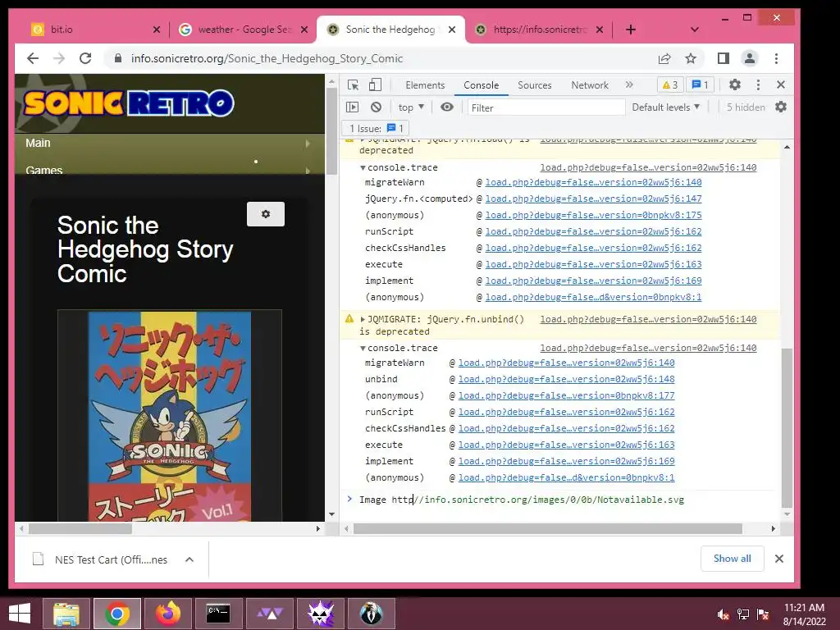This screenshot has width=840, height=630.
Task: Click into the console Filter field
Action: tap(546, 107)
